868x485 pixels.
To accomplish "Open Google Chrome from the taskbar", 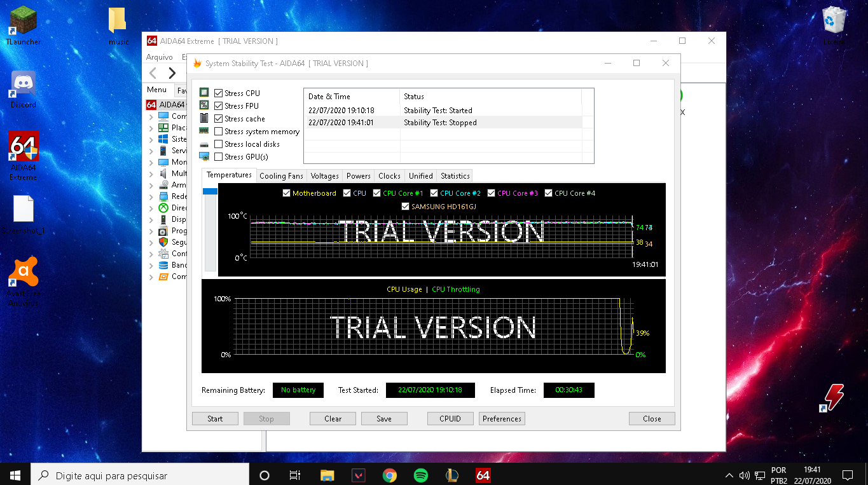I will 390,475.
